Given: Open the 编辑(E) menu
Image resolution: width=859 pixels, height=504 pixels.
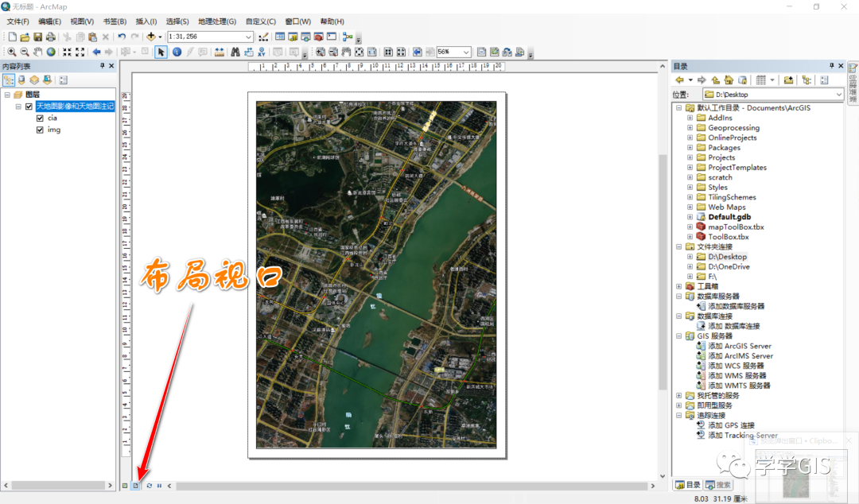Looking at the screenshot, I should pos(49,21).
